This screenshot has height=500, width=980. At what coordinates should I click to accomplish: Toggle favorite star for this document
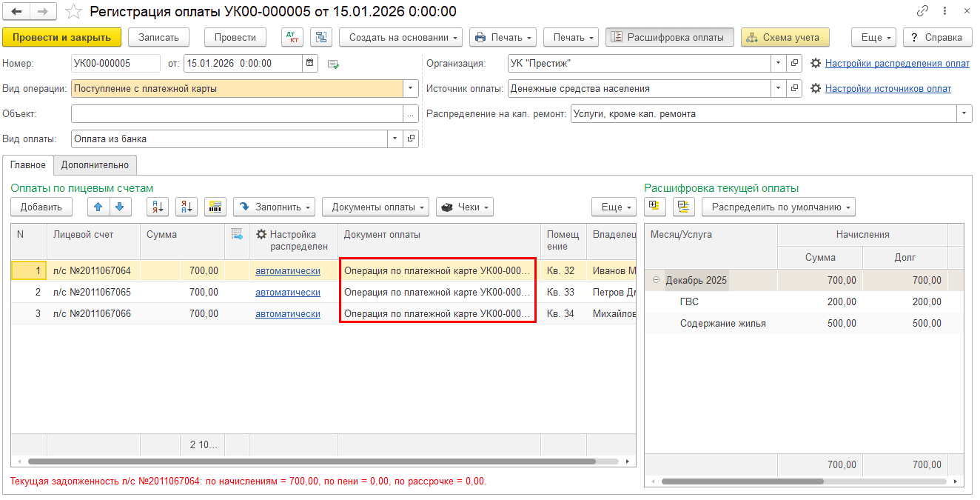[x=73, y=12]
